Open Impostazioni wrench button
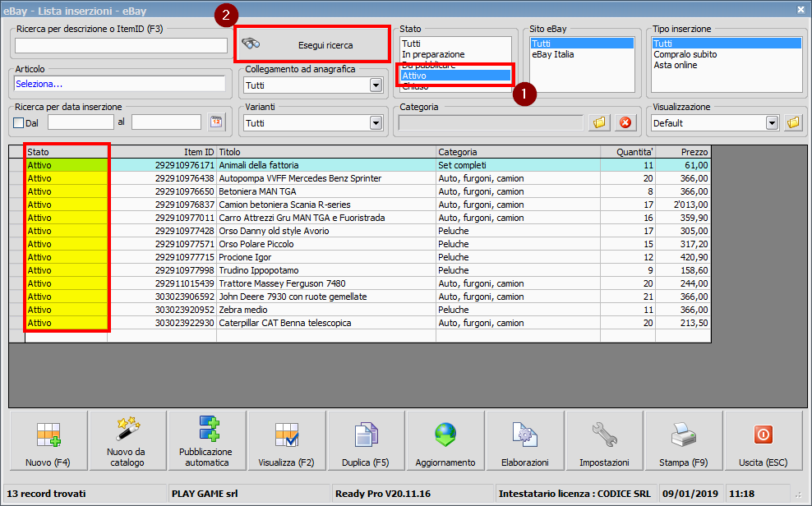812x506 pixels. (x=604, y=441)
